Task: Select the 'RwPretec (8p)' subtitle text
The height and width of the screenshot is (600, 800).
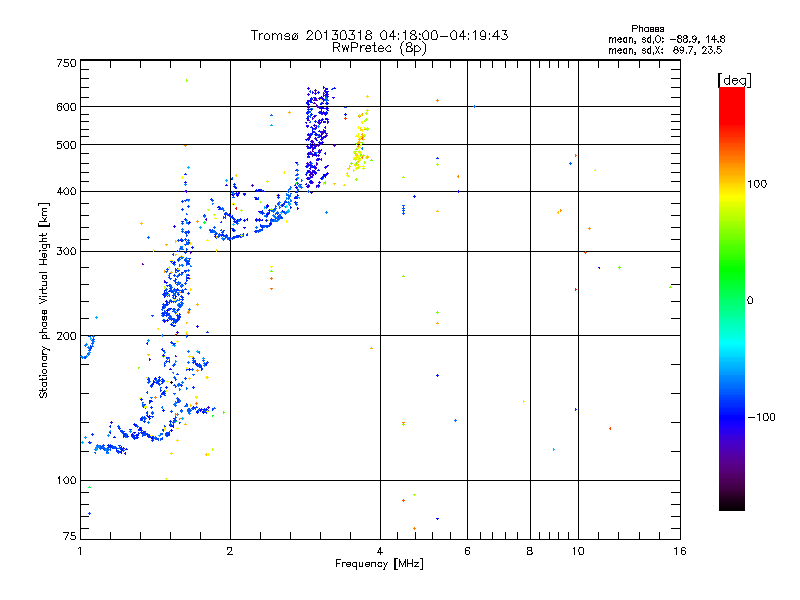Action: [379, 48]
